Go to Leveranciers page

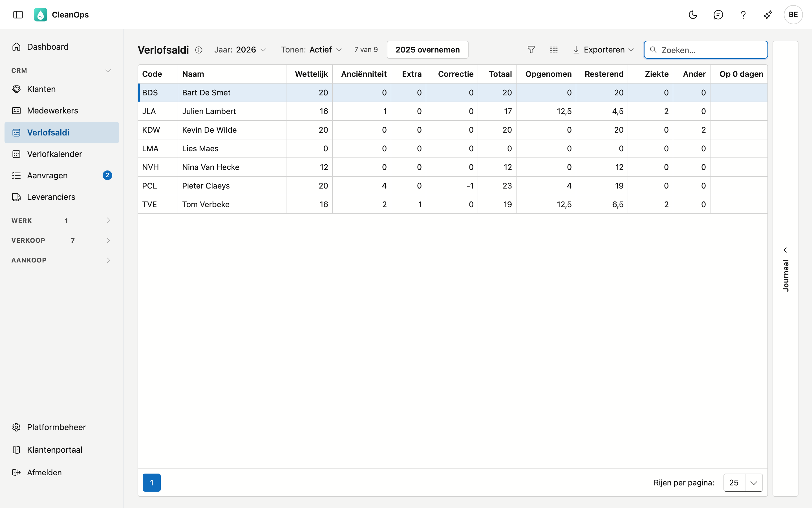click(62, 197)
